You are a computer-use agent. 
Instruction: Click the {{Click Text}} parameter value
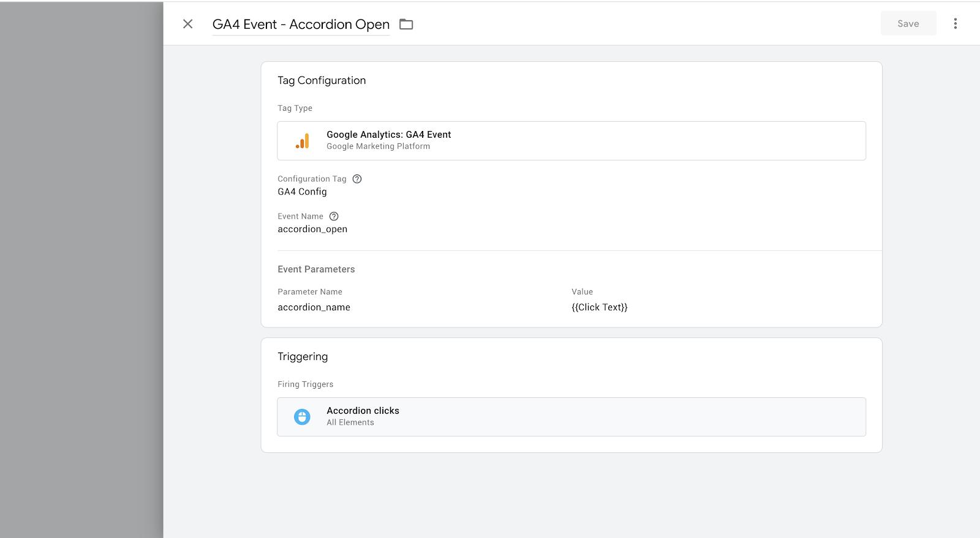click(x=599, y=307)
